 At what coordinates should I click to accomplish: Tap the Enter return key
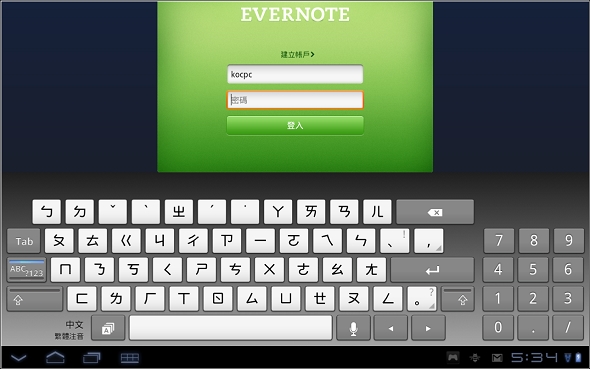click(432, 270)
